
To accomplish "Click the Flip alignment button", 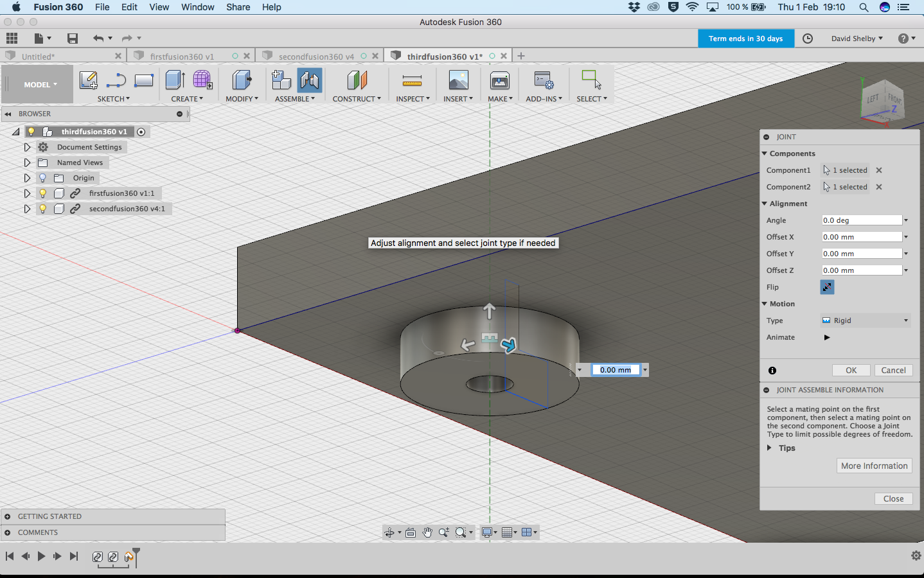I will pos(827,287).
